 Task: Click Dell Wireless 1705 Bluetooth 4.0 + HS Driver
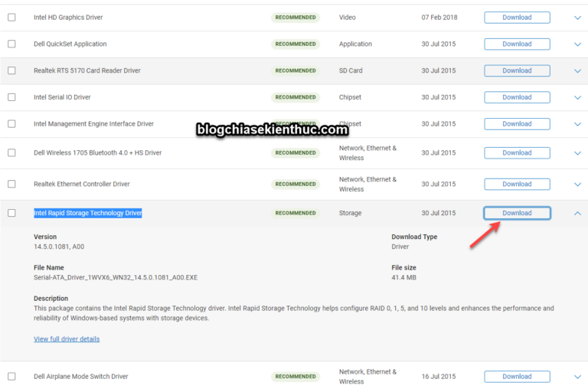(97, 152)
